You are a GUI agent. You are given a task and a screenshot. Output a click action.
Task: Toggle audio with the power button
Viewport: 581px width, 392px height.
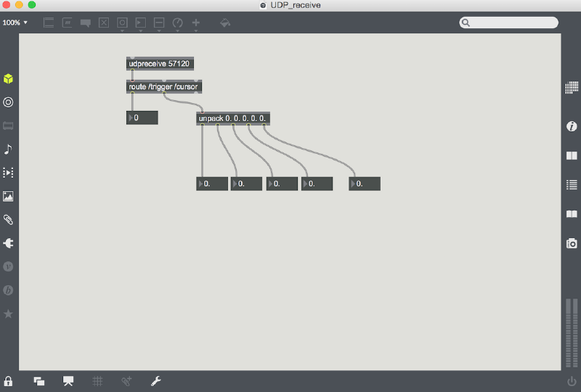[x=572, y=380]
